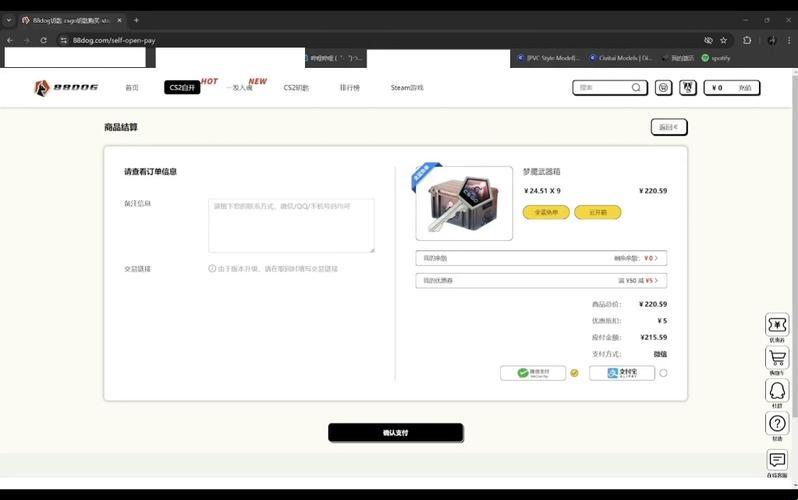Screen dimensions: 798x500
Task: Open the tab search dropdown arrow
Action: [x=9, y=20]
